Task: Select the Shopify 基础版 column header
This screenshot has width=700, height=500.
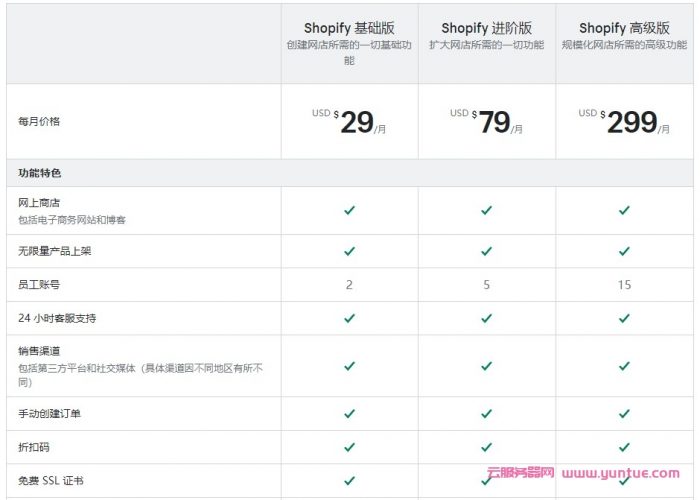Action: point(349,29)
